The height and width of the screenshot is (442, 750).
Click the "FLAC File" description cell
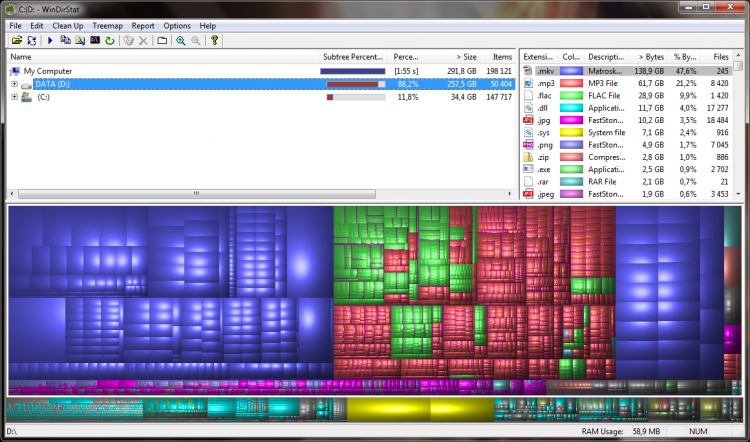tap(604, 96)
